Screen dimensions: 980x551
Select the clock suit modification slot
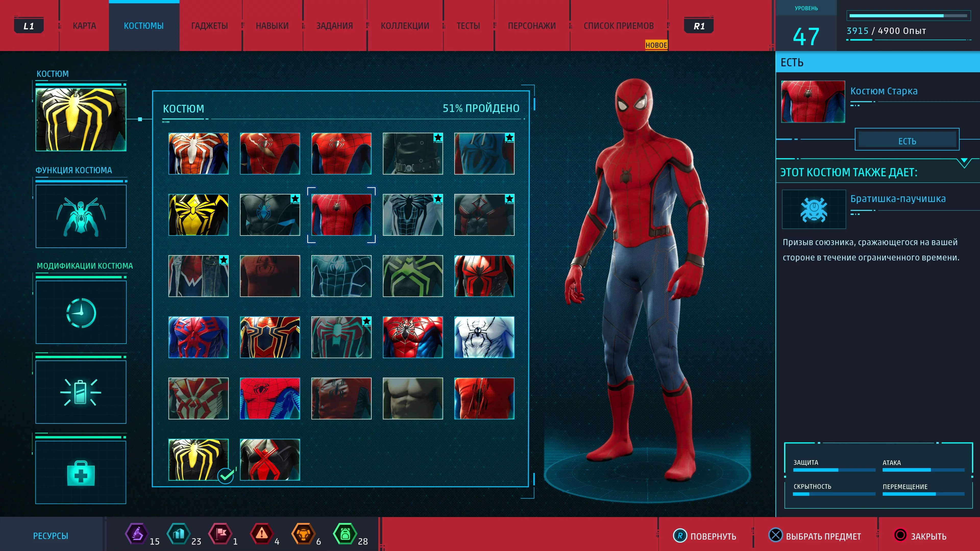click(81, 312)
